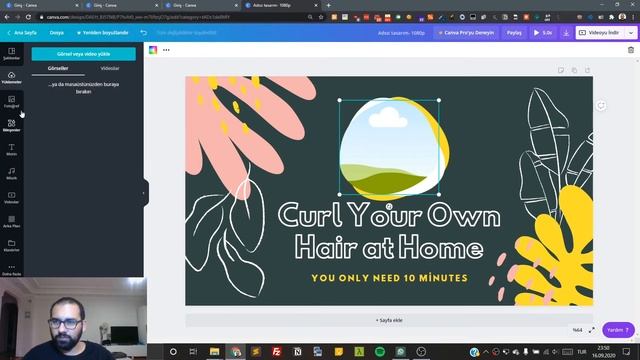Image resolution: width=640 pixels, height=360 pixels.
Task: Open the zoom level %64 control
Action: tap(577, 330)
